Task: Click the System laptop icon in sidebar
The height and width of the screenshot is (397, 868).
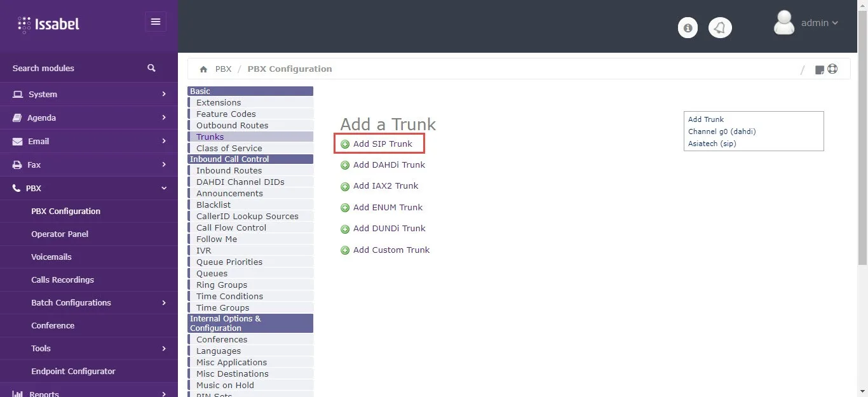Action: (18, 94)
